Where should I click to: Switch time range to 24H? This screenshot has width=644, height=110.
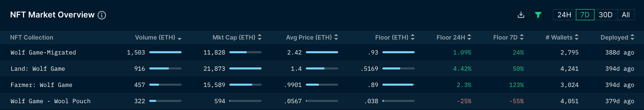[564, 15]
